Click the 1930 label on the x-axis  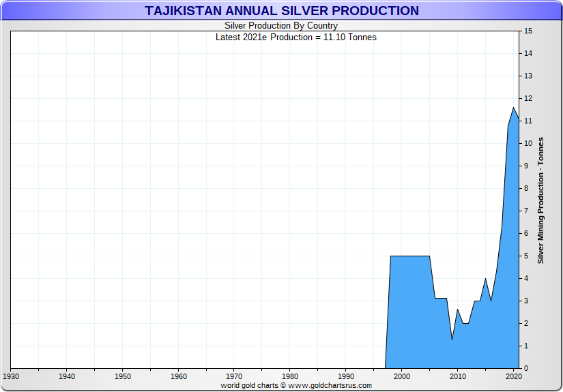tap(11, 376)
